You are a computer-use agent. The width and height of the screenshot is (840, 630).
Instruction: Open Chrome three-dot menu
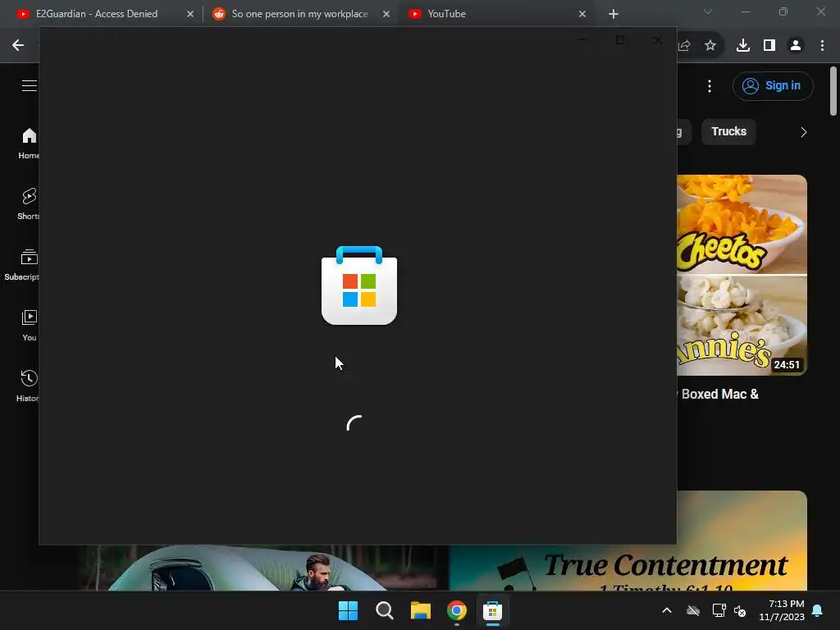(x=822, y=46)
